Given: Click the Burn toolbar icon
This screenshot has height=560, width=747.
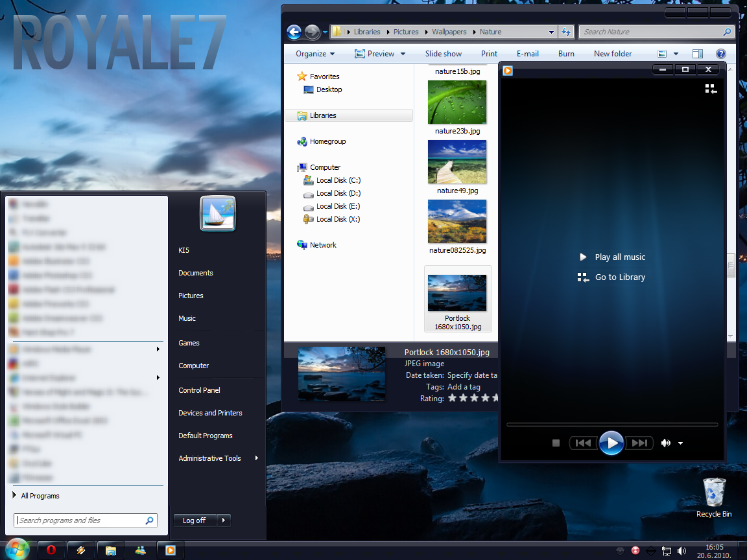Looking at the screenshot, I should coord(565,53).
